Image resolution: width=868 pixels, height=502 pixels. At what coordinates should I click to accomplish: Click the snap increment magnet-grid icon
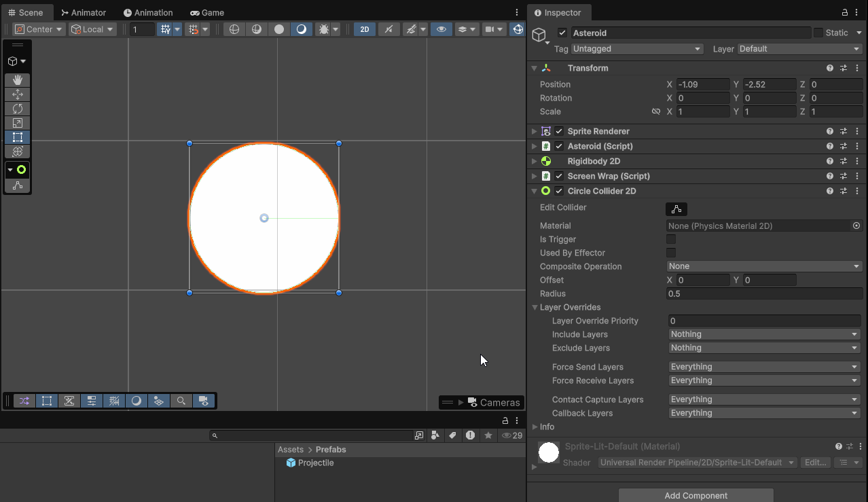tap(194, 29)
